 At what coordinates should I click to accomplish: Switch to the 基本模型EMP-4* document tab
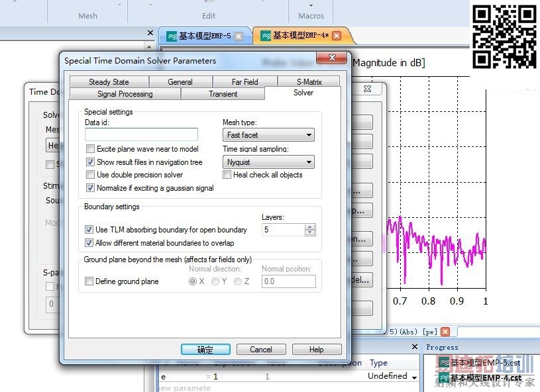pos(301,36)
